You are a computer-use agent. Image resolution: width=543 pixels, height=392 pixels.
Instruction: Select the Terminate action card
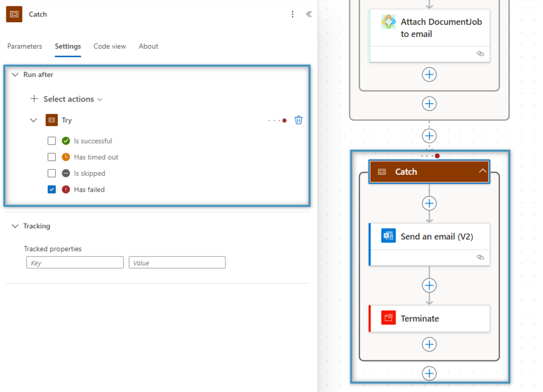pyautogui.click(x=430, y=318)
